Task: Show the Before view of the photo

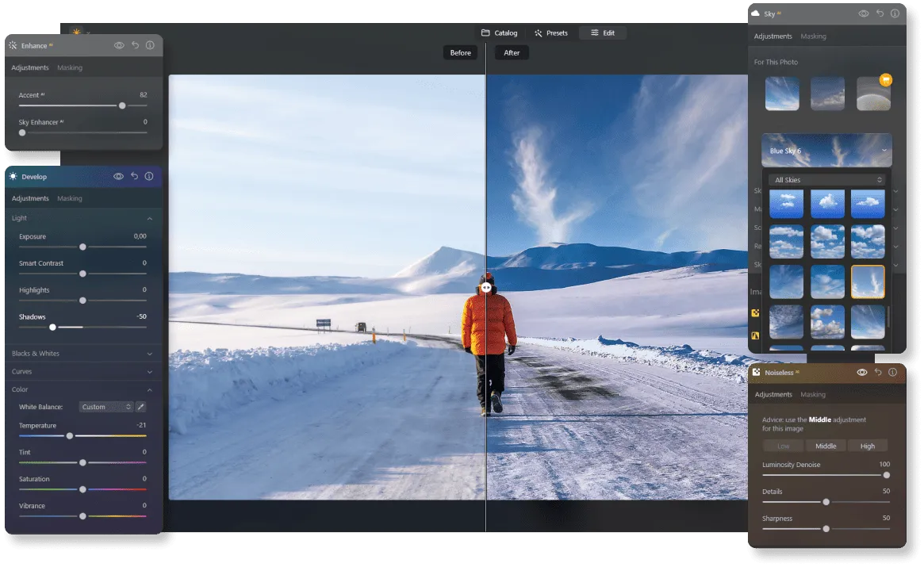Action: tap(460, 52)
